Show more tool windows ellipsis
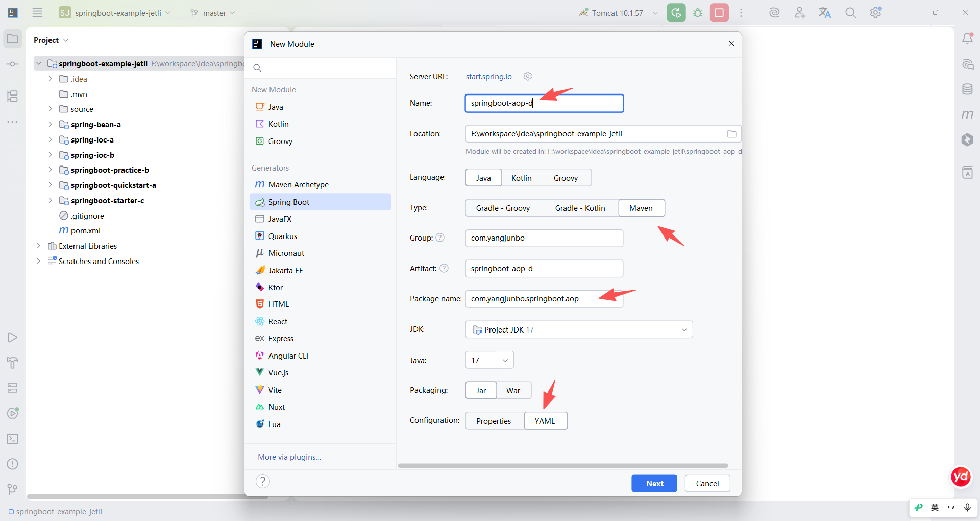Viewport: 980px width, 521px height. click(x=13, y=122)
